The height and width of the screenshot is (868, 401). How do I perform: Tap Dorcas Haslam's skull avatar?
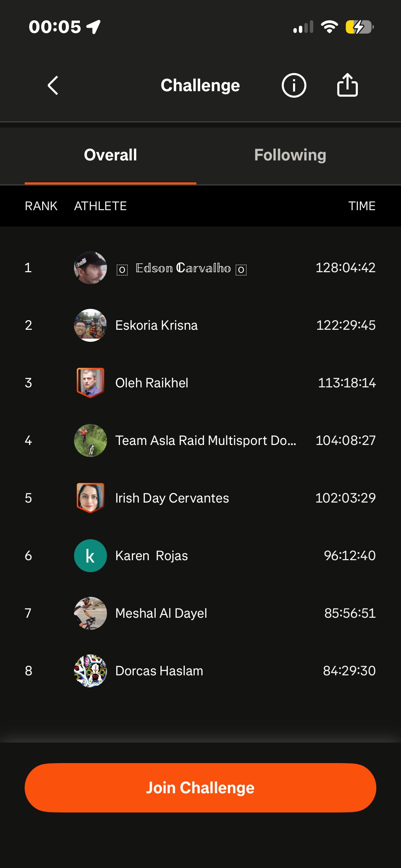(x=90, y=671)
